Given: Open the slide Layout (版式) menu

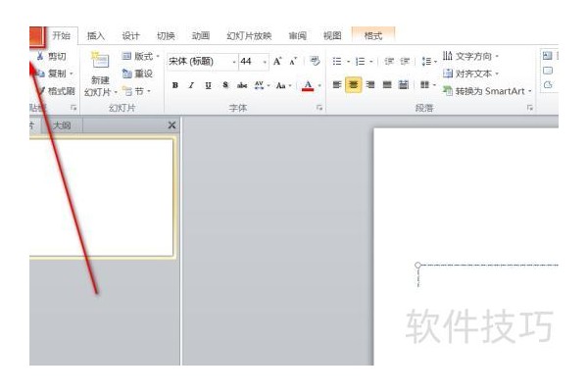Looking at the screenshot, I should 140,56.
